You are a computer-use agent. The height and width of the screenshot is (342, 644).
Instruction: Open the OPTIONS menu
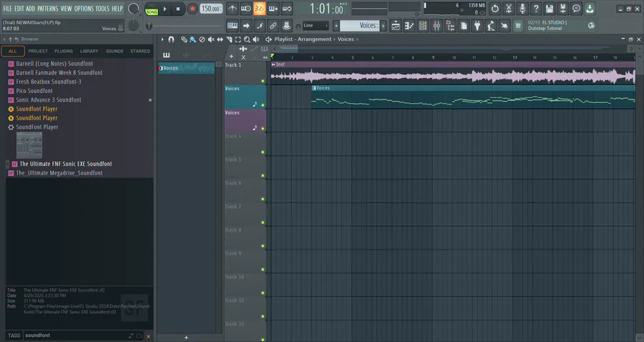click(x=84, y=8)
